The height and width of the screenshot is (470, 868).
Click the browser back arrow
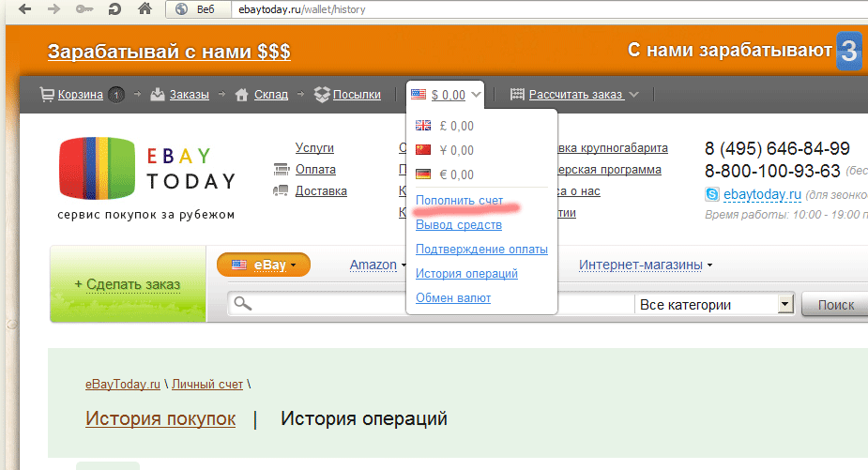[25, 8]
